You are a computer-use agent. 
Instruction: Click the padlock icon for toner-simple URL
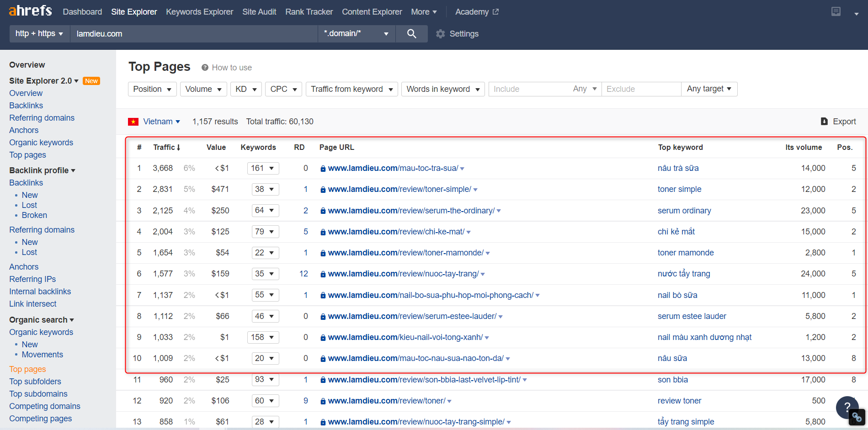click(323, 190)
